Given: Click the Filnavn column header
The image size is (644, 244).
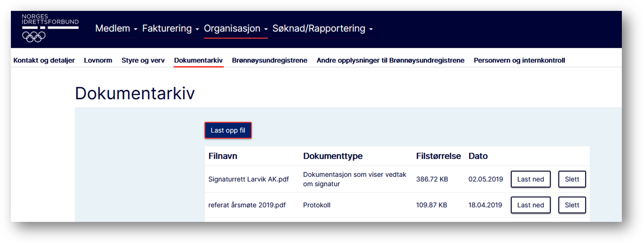Looking at the screenshot, I should pos(223,156).
